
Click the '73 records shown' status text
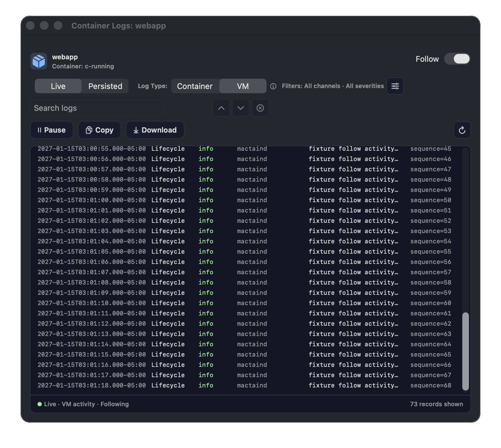click(437, 404)
